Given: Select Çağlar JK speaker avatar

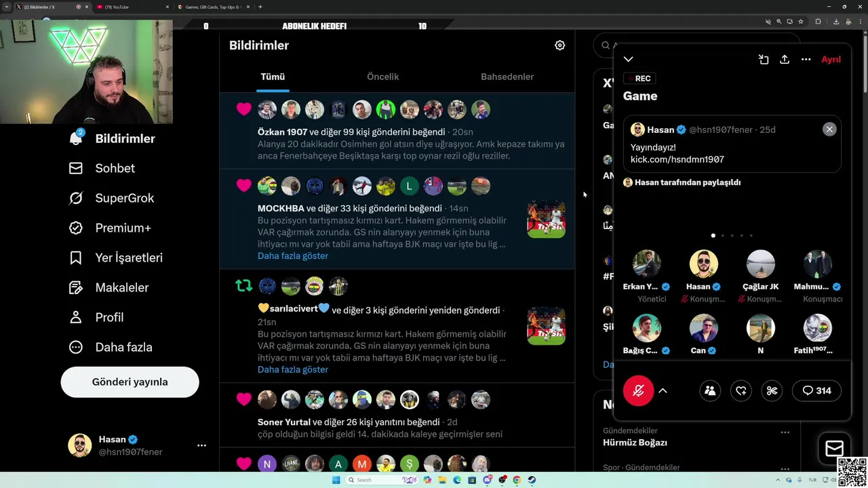Looking at the screenshot, I should pyautogui.click(x=760, y=264).
